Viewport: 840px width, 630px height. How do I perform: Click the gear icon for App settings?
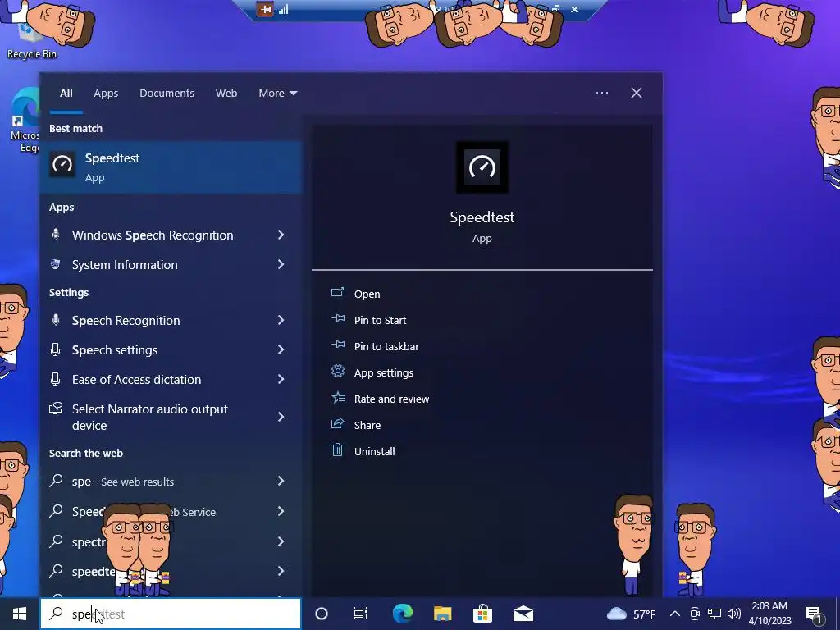coord(337,371)
